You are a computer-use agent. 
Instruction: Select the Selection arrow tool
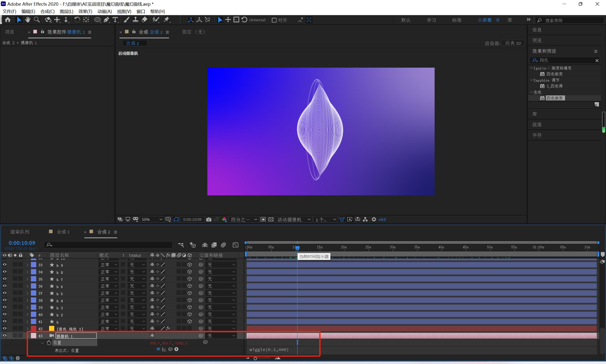[19, 20]
